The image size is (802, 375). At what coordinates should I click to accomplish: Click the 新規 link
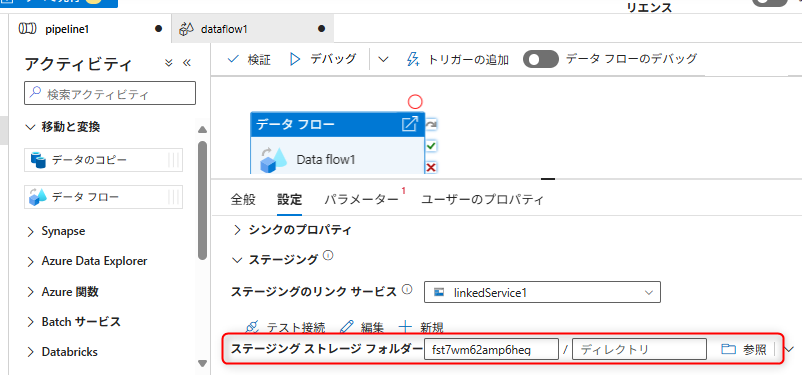point(420,327)
